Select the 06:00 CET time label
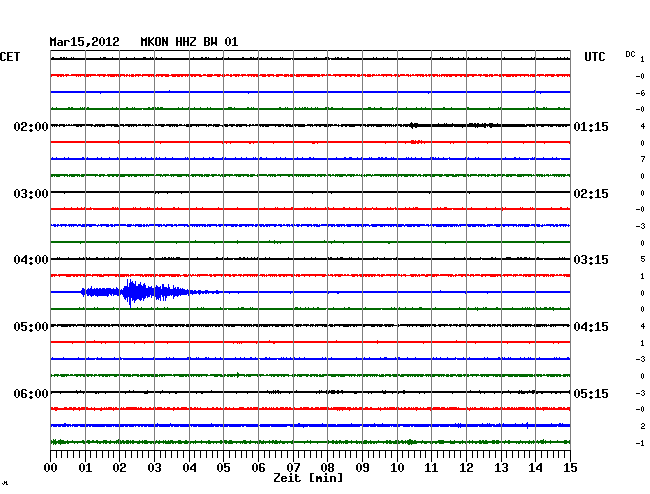 (31, 393)
